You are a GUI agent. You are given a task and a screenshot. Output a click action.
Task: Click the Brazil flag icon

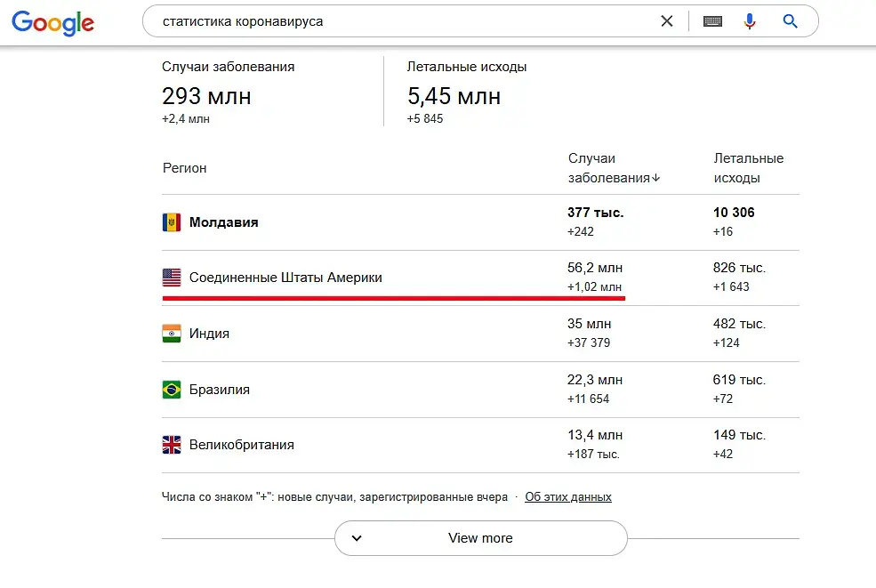point(172,390)
